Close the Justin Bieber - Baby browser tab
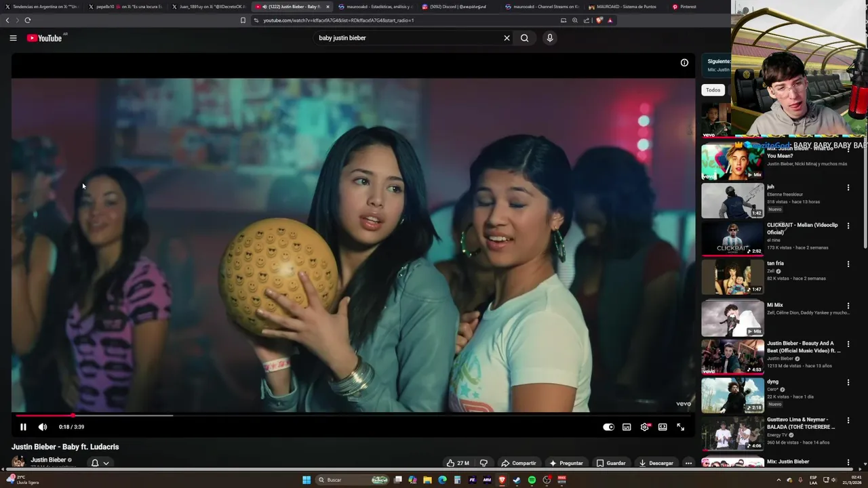The image size is (868, 488). click(x=328, y=7)
